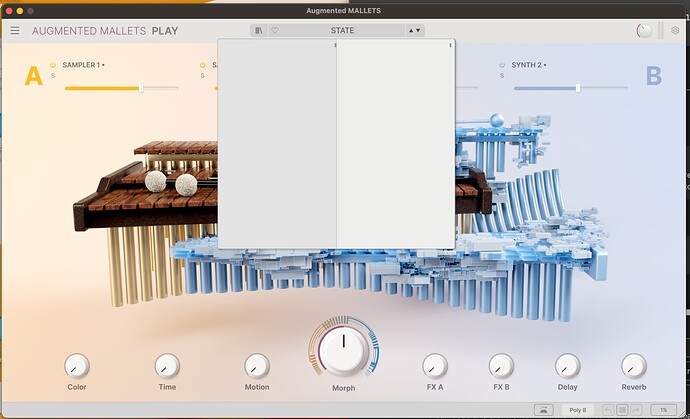Open settings gear side panel
This screenshot has width=690, height=419.
click(x=675, y=30)
